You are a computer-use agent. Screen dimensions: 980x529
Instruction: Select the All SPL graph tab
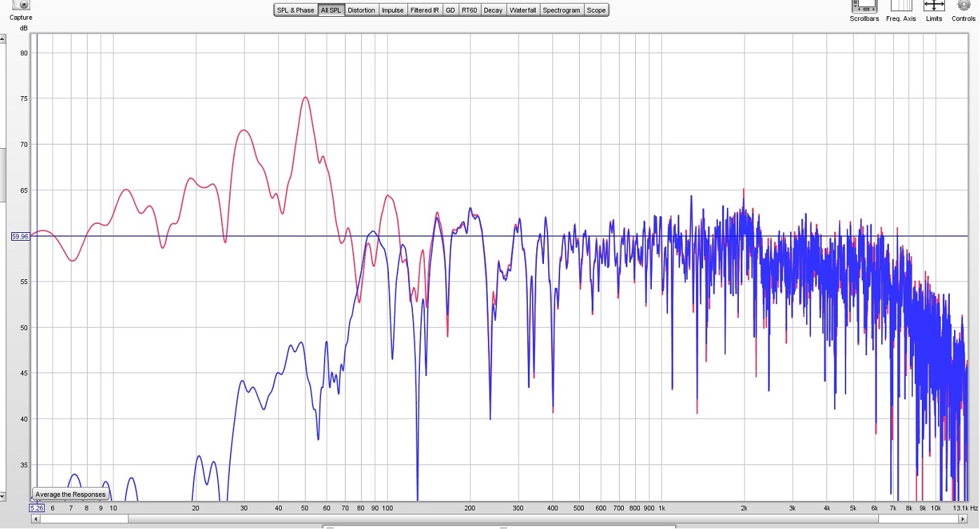pos(332,10)
